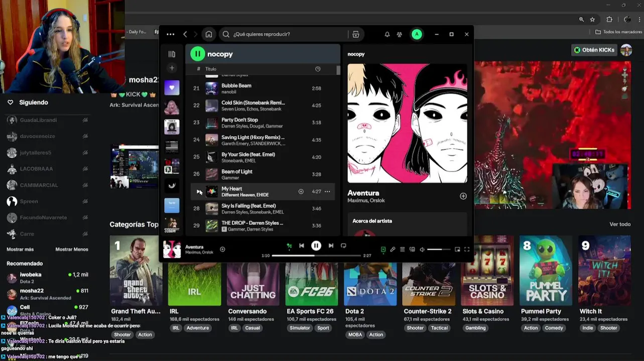The height and width of the screenshot is (361, 644).
Task: Go back with Spotify's left arrow
Action: click(x=185, y=35)
